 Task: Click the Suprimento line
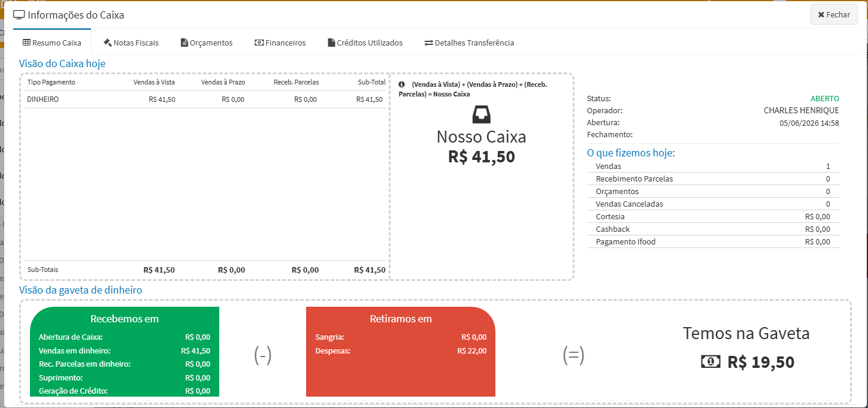tap(125, 377)
